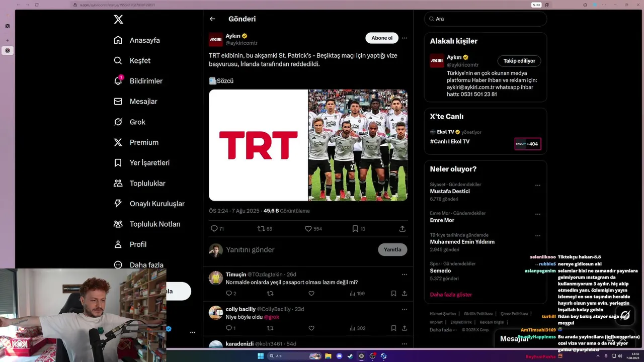Viewport: 644px width, 362px height.
Task: Focus the Ara search field
Action: [486, 19]
